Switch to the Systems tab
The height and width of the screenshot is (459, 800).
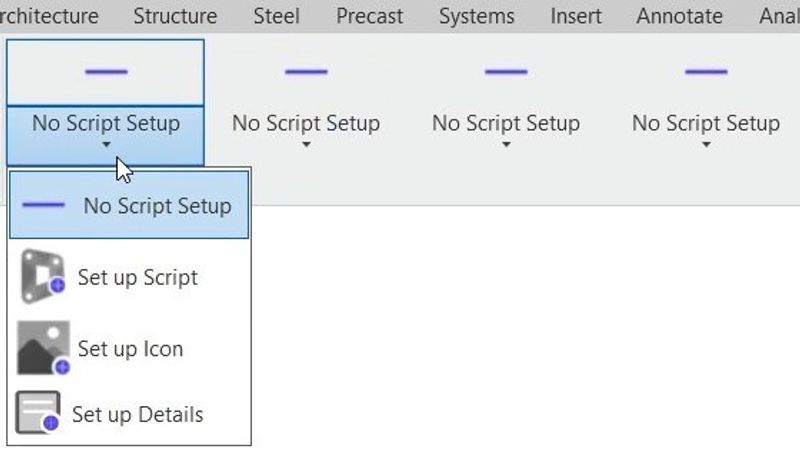(x=476, y=16)
